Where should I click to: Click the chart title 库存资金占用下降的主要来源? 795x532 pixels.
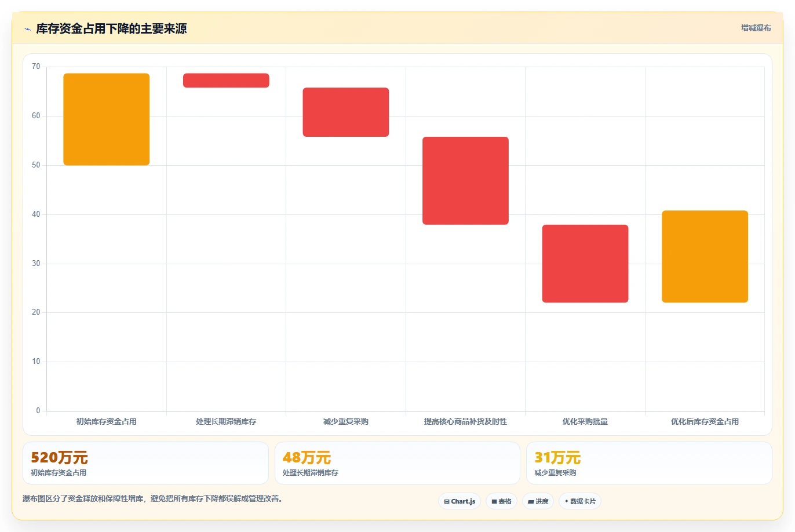[111, 29]
